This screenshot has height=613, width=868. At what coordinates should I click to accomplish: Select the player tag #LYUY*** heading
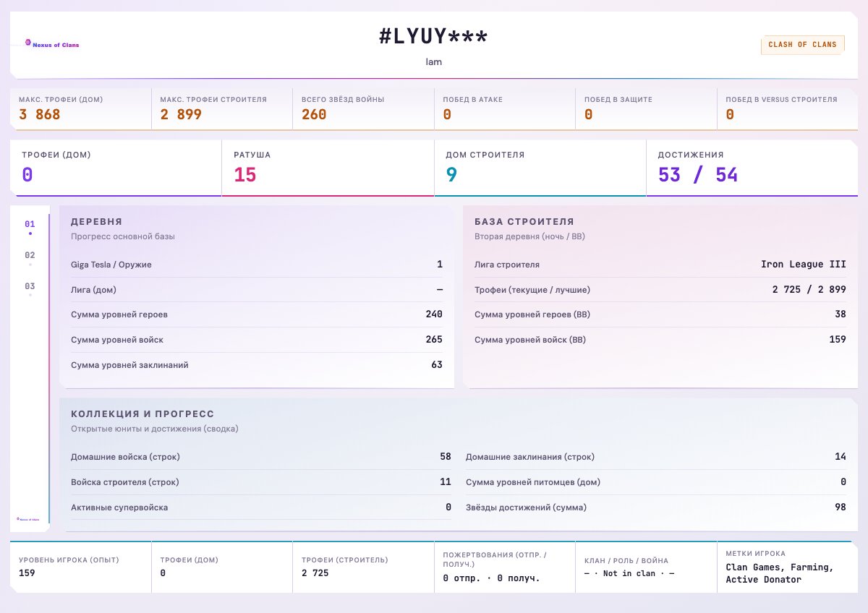(x=434, y=36)
